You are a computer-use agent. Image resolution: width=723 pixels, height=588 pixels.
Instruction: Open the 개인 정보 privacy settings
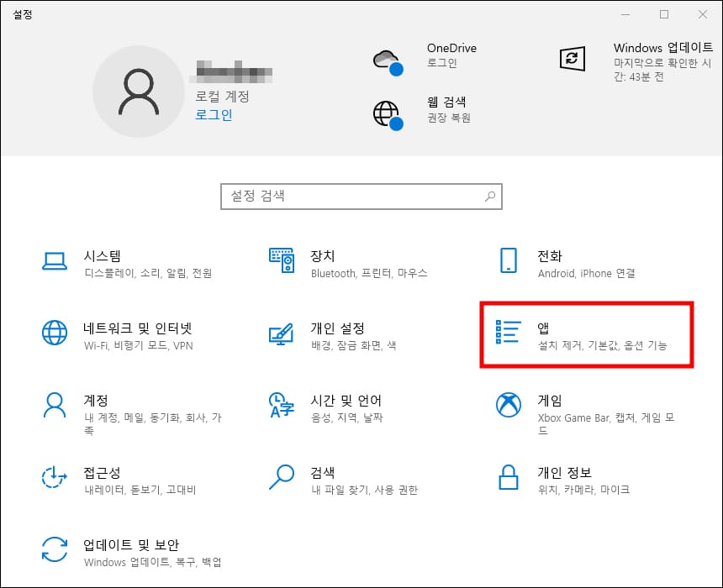(x=555, y=480)
